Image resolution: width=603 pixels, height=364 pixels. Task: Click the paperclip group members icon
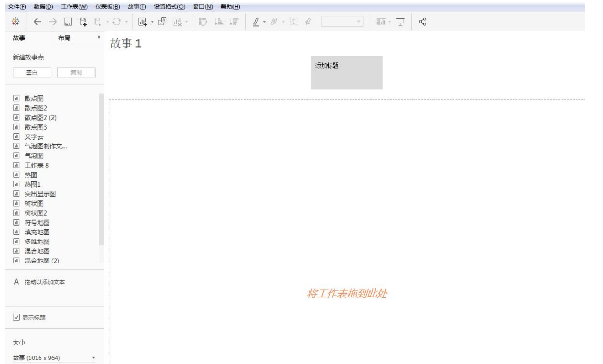pos(274,22)
